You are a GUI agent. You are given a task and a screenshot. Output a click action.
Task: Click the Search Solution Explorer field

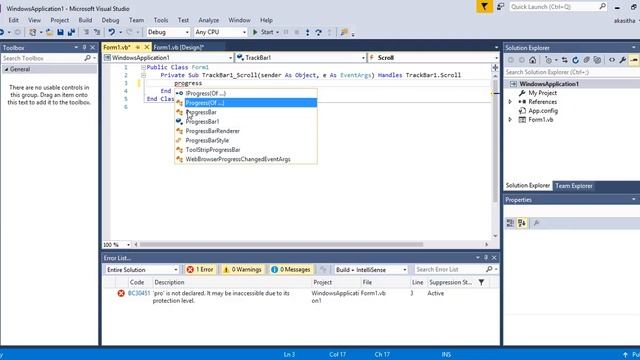click(x=571, y=72)
